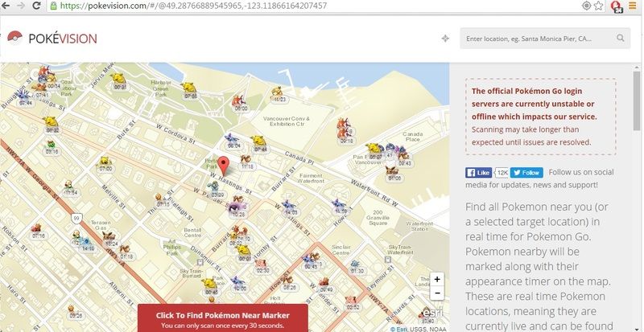Click the magnifier icon in the location search
The height and width of the screenshot is (332, 644).
pyautogui.click(x=620, y=38)
